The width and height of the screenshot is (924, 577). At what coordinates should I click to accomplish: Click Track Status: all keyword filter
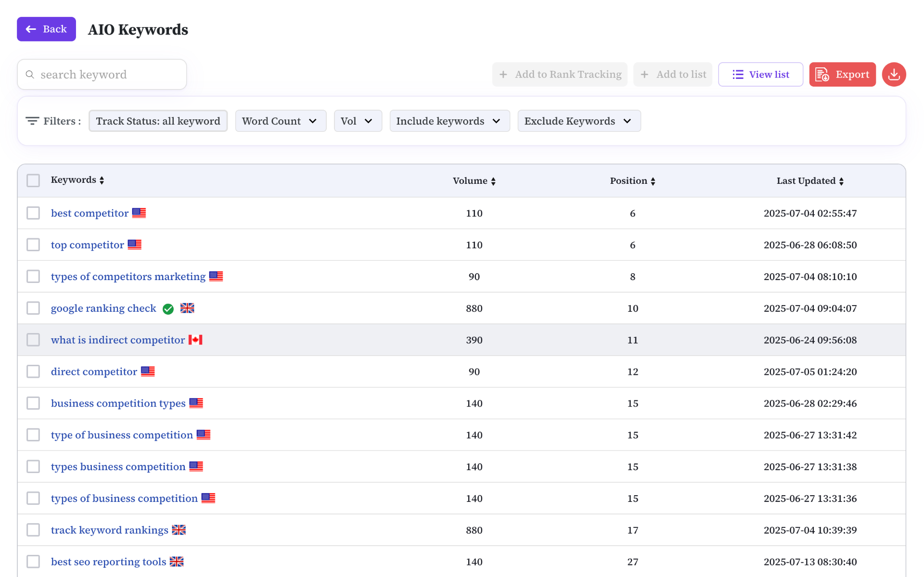coord(158,121)
